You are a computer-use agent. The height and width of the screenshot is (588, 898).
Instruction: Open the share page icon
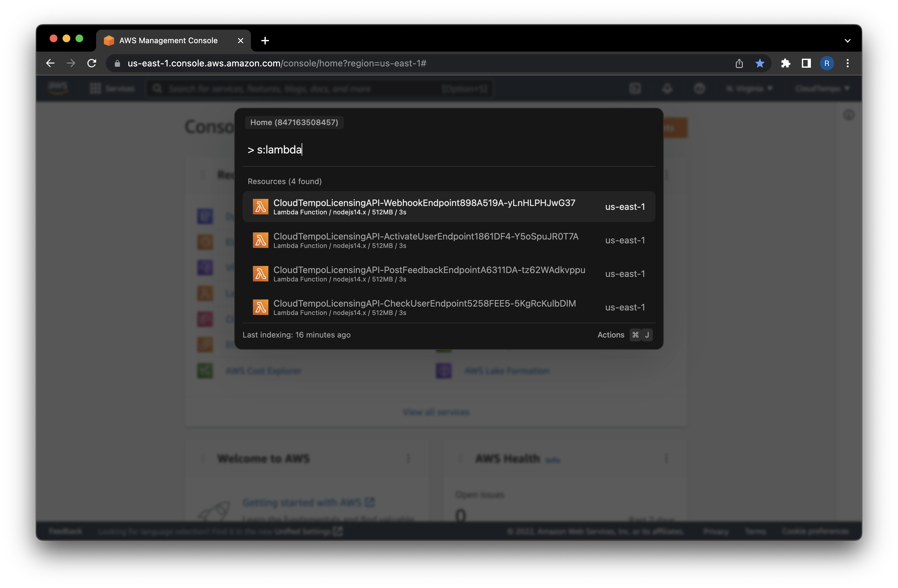point(739,64)
